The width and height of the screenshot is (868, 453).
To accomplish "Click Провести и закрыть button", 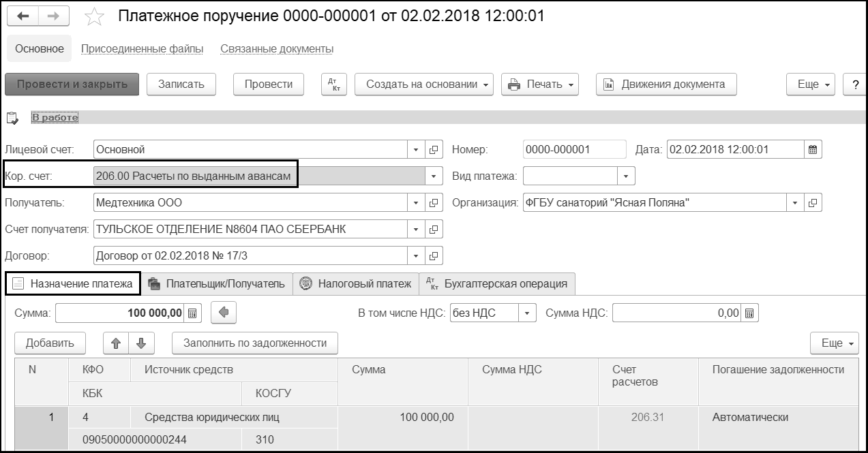I will [72, 84].
